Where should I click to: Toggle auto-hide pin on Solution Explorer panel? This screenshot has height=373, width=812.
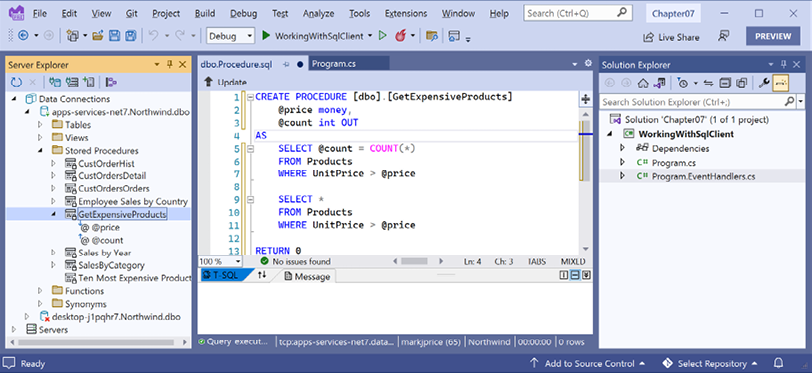click(784, 64)
